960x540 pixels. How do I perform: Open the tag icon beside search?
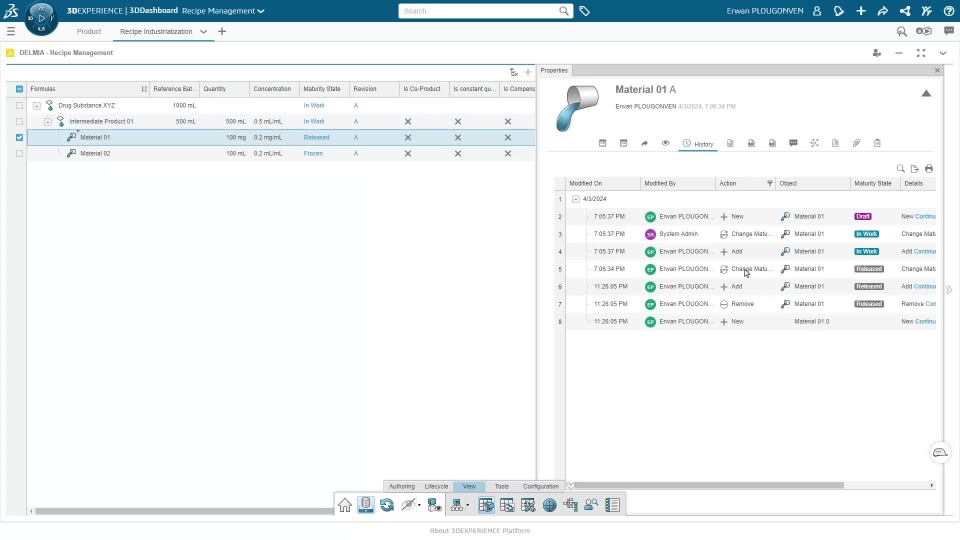pyautogui.click(x=585, y=11)
